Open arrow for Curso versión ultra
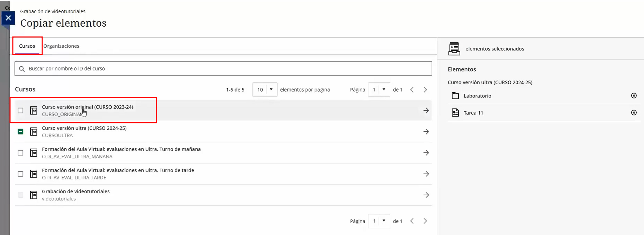Screen dimensions: 644x235 [426, 132]
